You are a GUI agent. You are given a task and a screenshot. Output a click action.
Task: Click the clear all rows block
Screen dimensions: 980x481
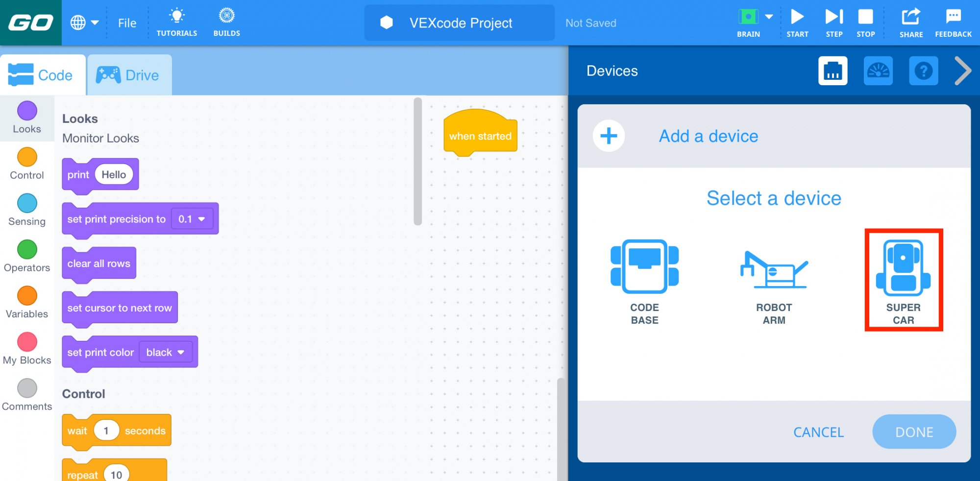point(99,264)
